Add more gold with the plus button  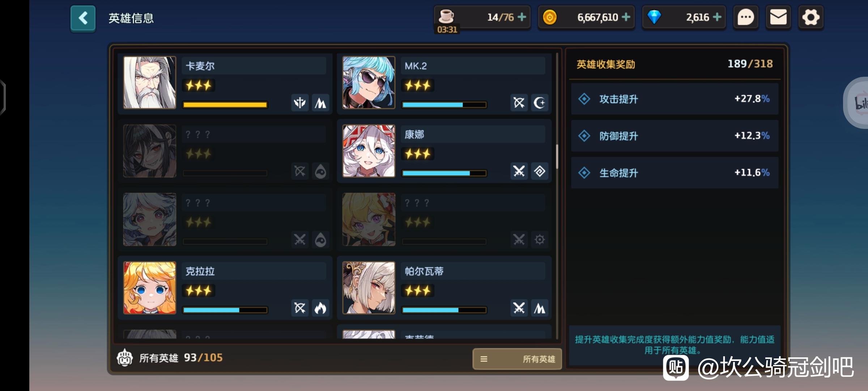(626, 17)
